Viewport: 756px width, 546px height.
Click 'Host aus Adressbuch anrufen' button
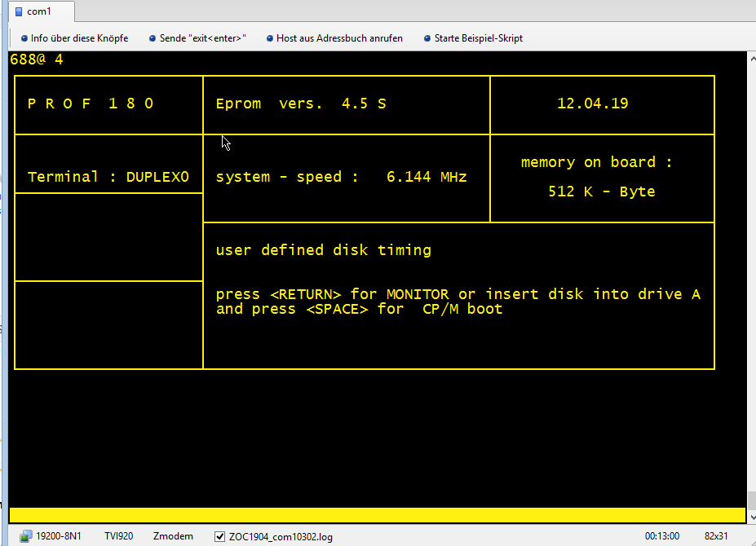(339, 38)
